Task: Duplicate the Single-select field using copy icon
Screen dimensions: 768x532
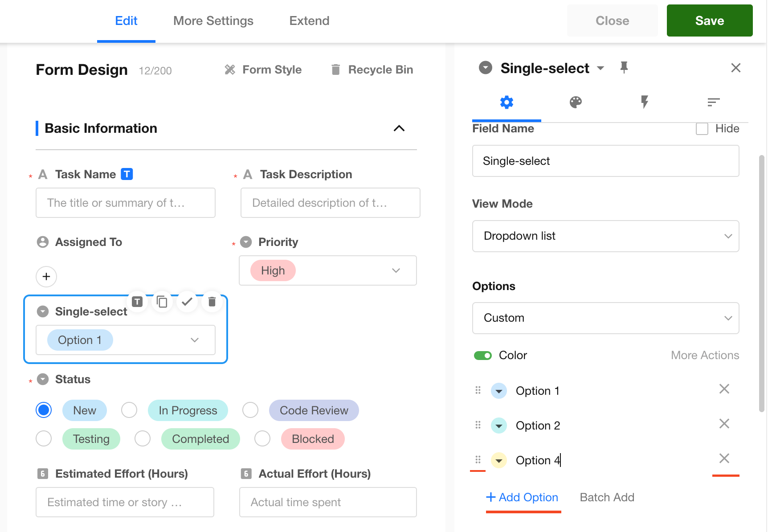Action: (162, 302)
